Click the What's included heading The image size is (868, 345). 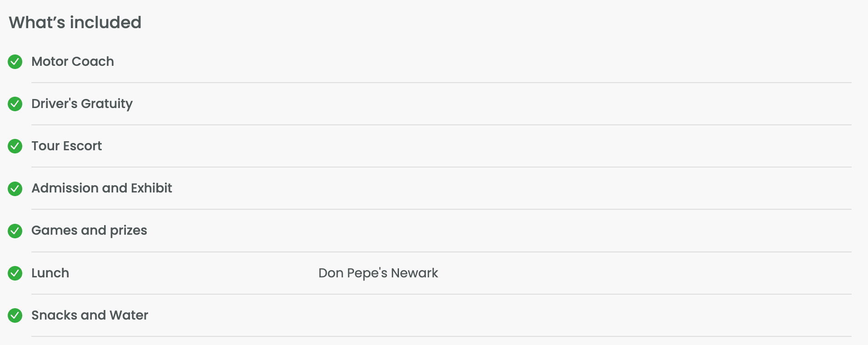pyautogui.click(x=75, y=22)
